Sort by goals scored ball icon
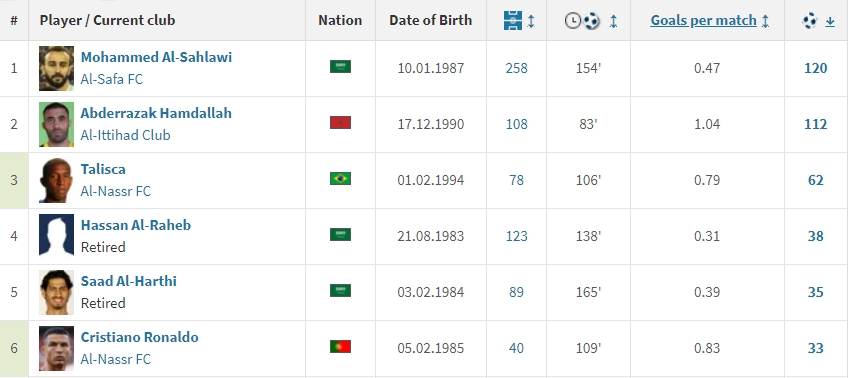Screen dimensions: 848x378 [x=810, y=21]
